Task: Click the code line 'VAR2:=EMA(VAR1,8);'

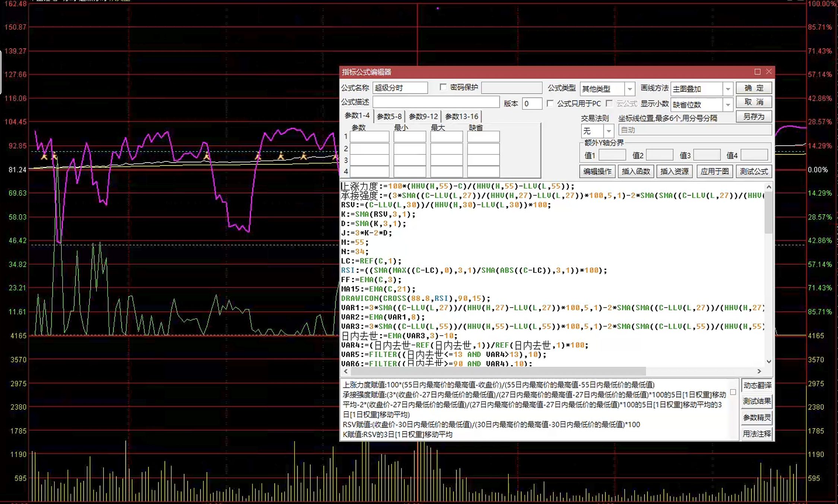Action: tap(383, 317)
